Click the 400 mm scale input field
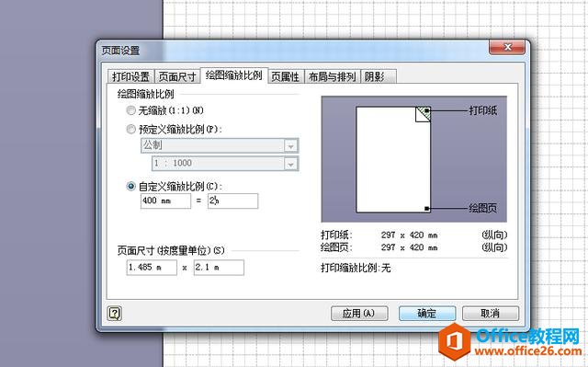The height and width of the screenshot is (367, 588). [x=165, y=201]
